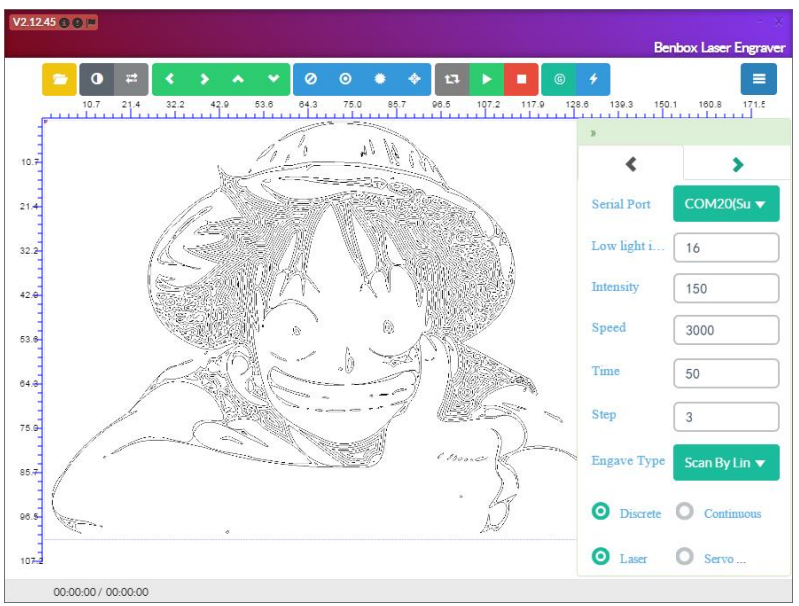
Task: Click the Serial Port label
Action: [621, 204]
